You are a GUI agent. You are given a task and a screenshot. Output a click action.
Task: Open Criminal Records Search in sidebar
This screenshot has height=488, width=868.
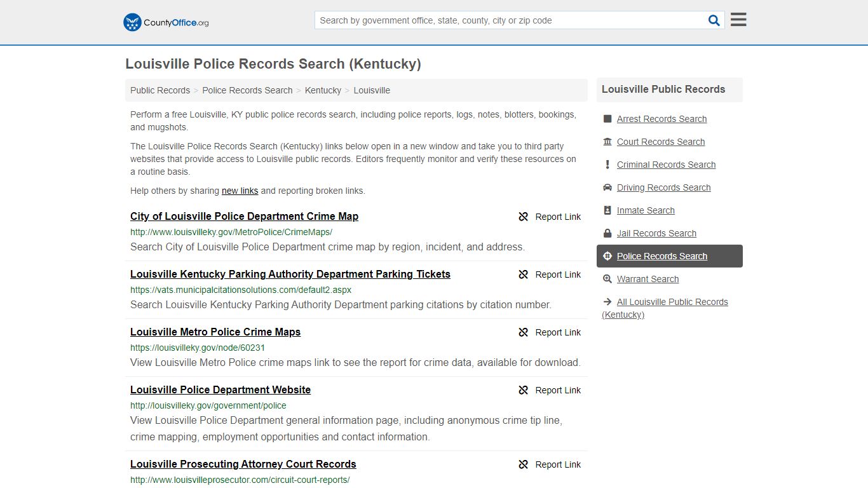[x=666, y=165]
